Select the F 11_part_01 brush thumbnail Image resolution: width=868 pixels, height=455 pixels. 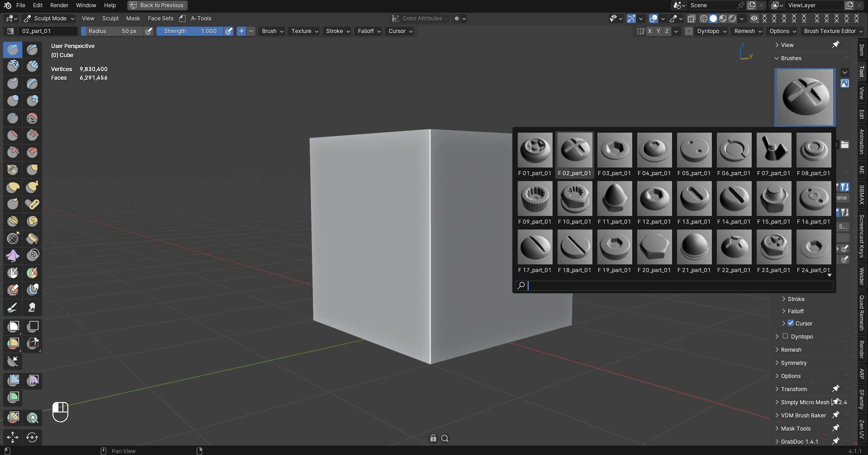(x=614, y=198)
